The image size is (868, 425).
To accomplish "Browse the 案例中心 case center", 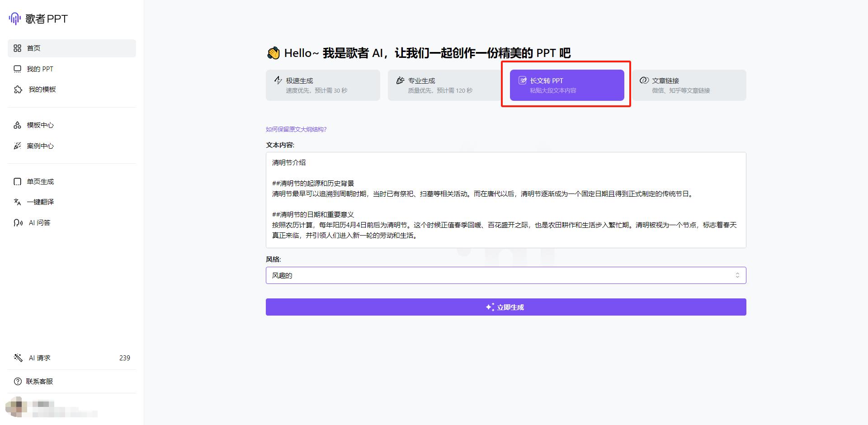I will [x=41, y=146].
